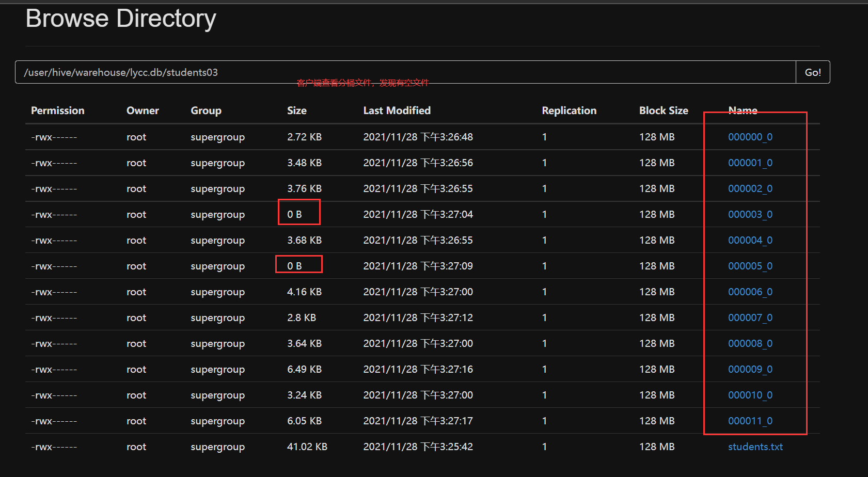Click the timestamp ending 3:26:56
This screenshot has width=868, height=477.
coord(418,163)
